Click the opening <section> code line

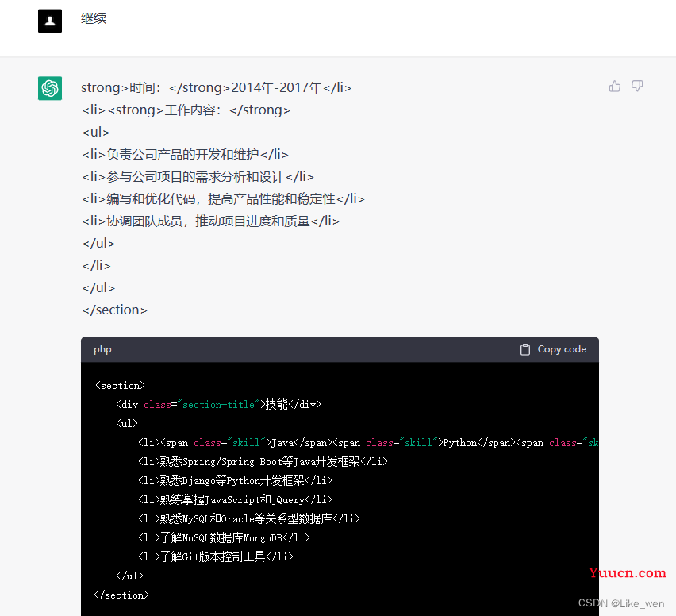[x=120, y=386]
